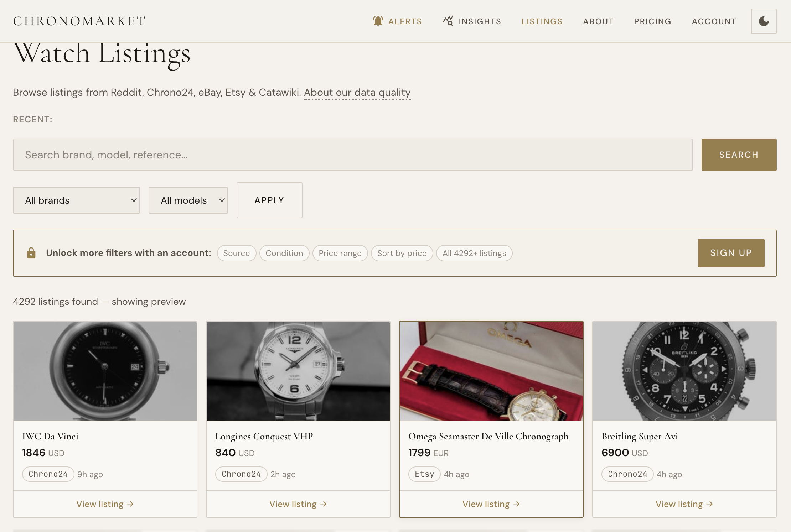Click the alerts bell icon
Screen dimensions: 791x532
pos(378,21)
